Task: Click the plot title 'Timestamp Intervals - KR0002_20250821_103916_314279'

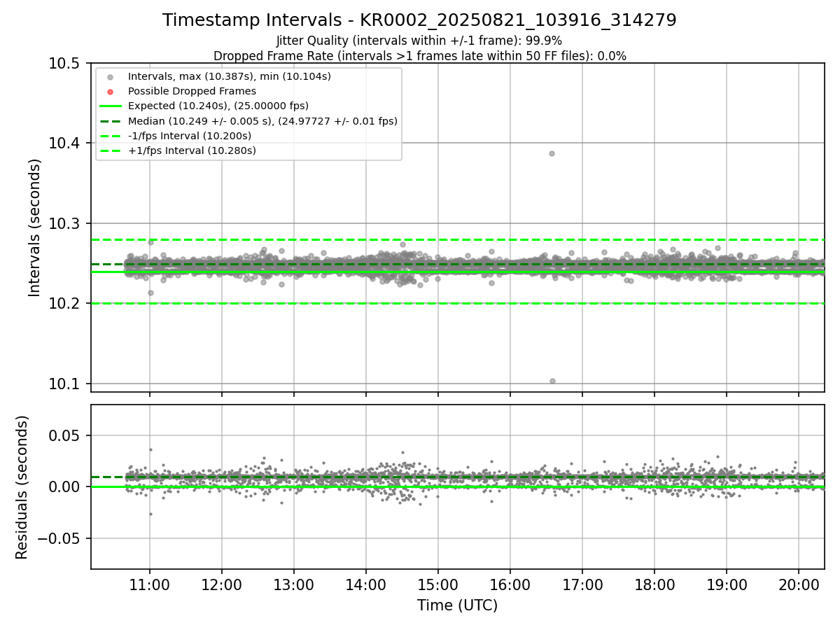Action: (419, 20)
